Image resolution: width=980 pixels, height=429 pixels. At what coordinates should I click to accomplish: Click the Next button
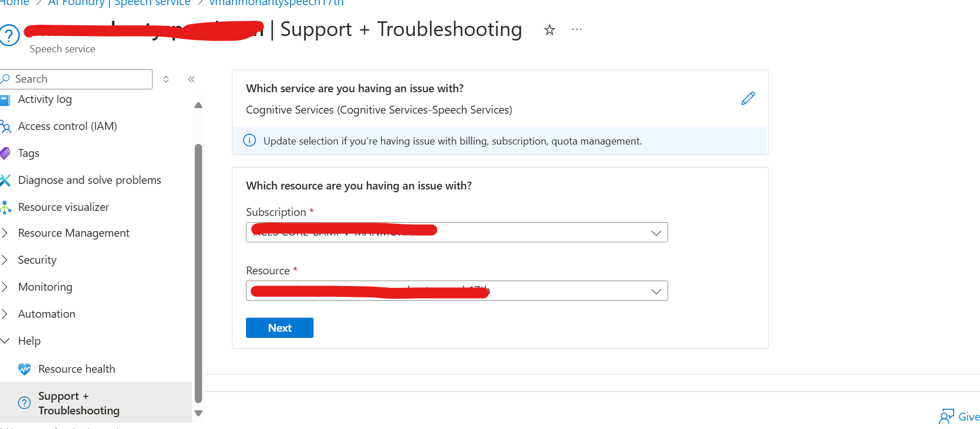point(280,328)
